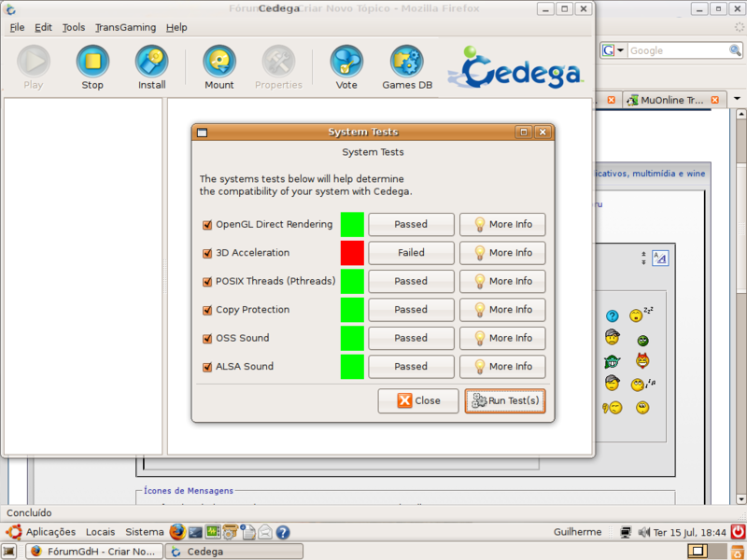Open the TransGaming menu
Image resolution: width=747 pixels, height=560 pixels.
126,28
